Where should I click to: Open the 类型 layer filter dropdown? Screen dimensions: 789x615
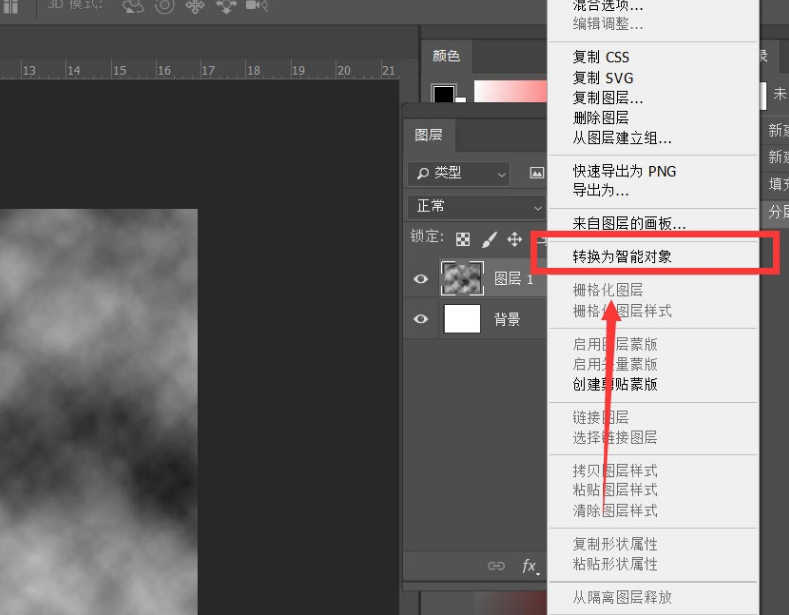[459, 173]
